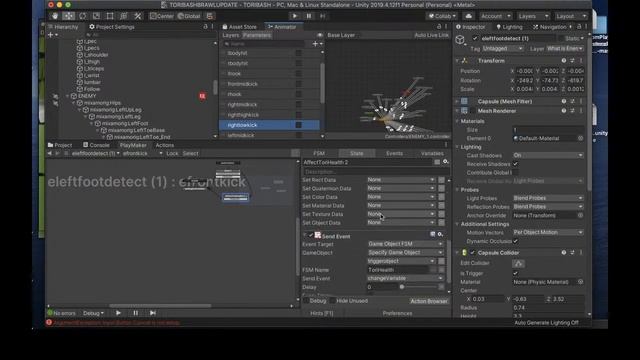640x360 pixels.
Task: Toggle the grid snapping icon next to Global
Action: pos(210,16)
